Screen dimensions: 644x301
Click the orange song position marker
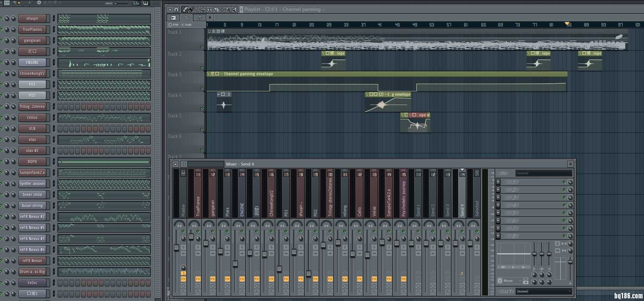coord(567,24)
